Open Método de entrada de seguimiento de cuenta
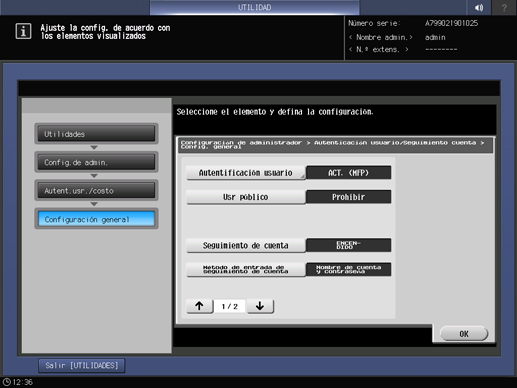 tap(246, 269)
